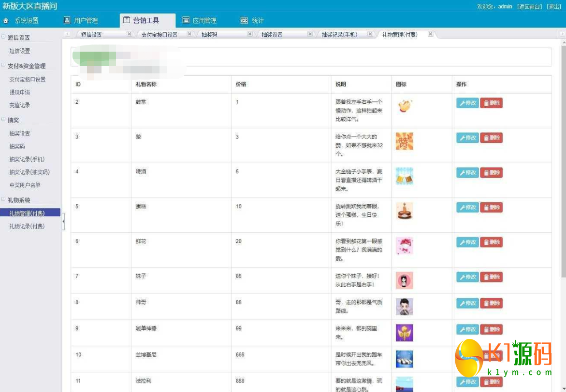Viewport: 566px width, 392px height.
Task: Click the 蛋糕 cake gift icon
Action: pyautogui.click(x=404, y=211)
